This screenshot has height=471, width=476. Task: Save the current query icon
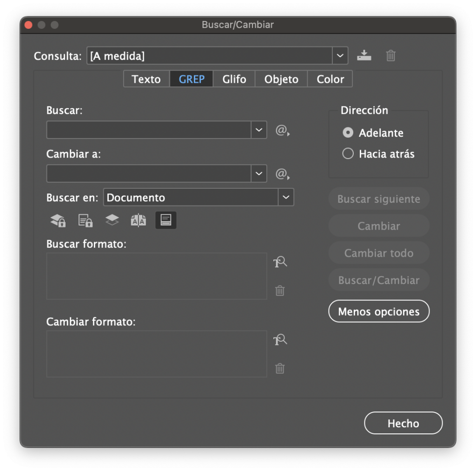pos(364,56)
